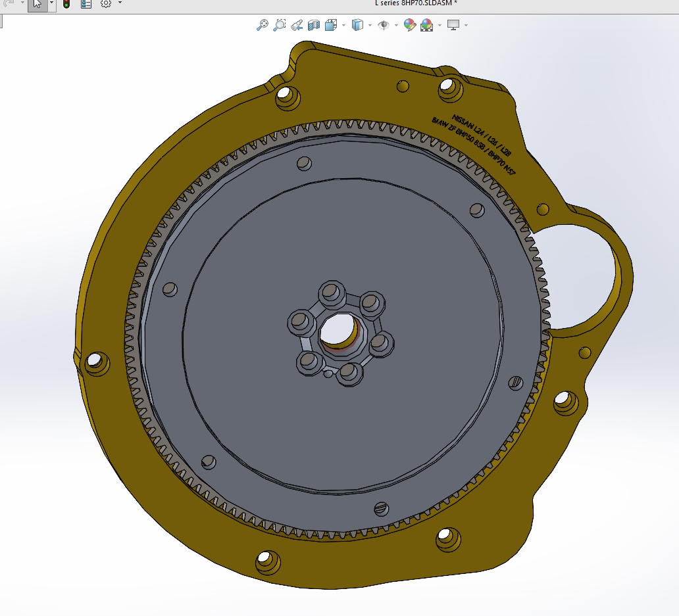679x616 pixels.
Task: Open the Options gear menu
Action: [105, 5]
